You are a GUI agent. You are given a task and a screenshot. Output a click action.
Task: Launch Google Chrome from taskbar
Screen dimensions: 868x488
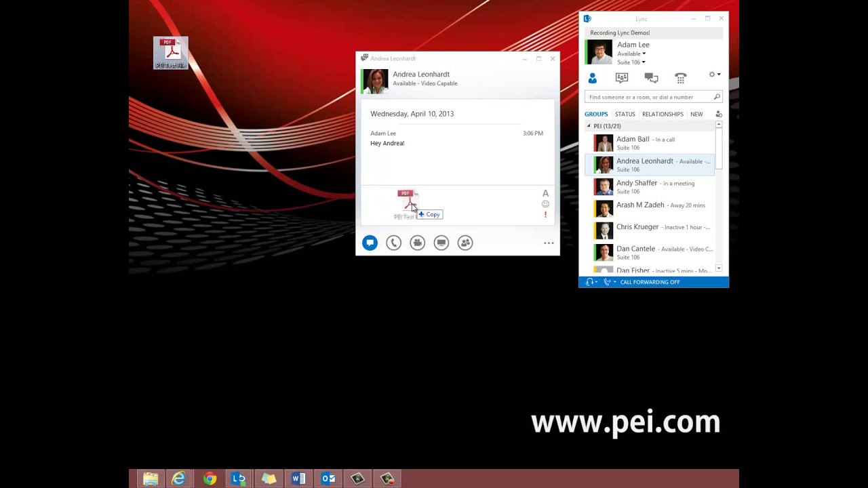[210, 479]
